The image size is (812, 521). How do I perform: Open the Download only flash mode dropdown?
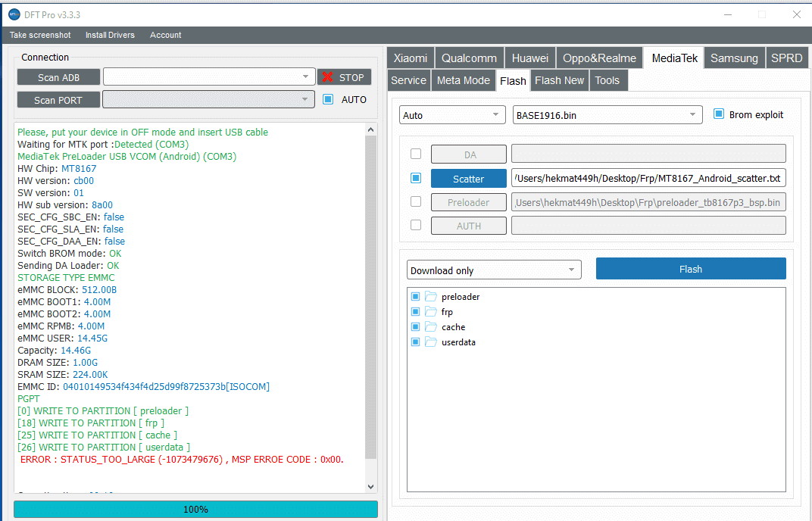coord(494,270)
